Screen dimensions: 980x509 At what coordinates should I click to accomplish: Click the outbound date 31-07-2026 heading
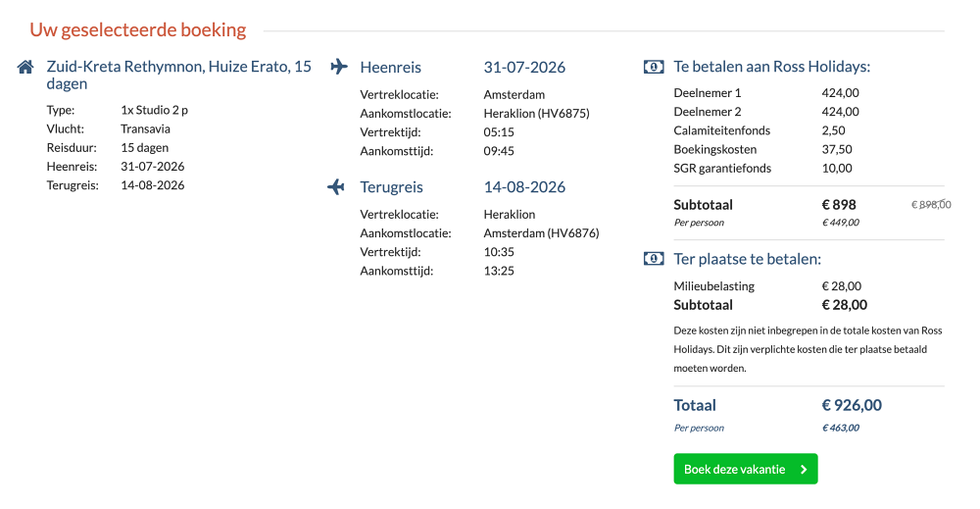[x=524, y=67]
